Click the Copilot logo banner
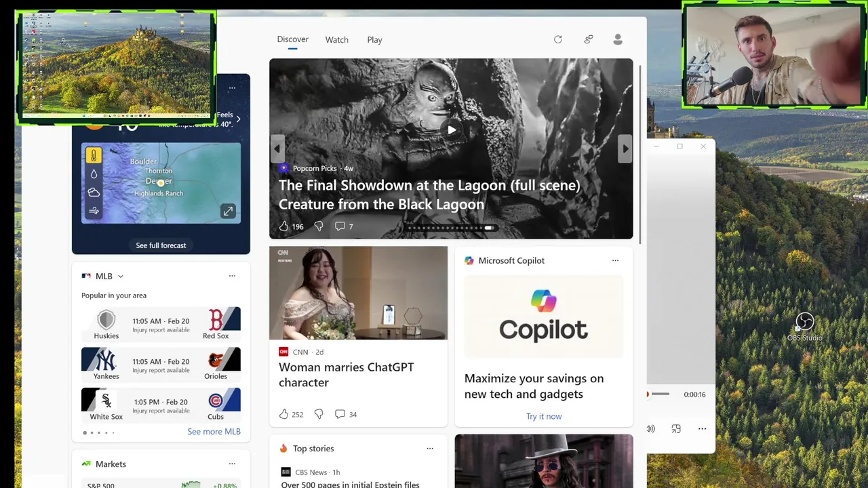This screenshot has height=488, width=868. [x=544, y=316]
